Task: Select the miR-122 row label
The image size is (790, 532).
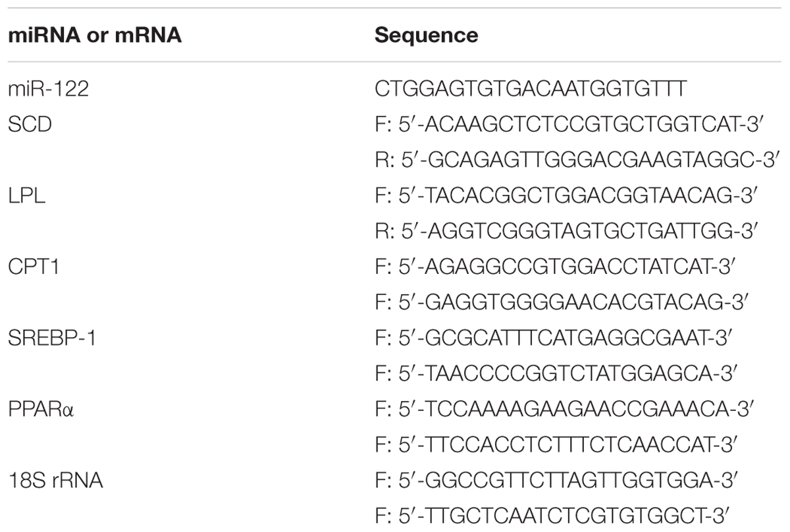Action: click(x=49, y=89)
